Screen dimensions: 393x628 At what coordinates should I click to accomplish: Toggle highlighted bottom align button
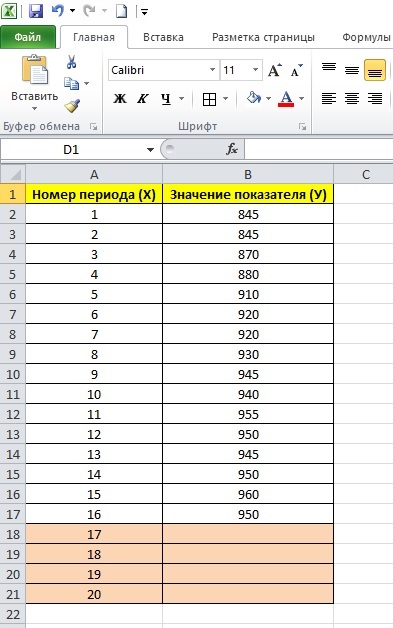point(375,70)
